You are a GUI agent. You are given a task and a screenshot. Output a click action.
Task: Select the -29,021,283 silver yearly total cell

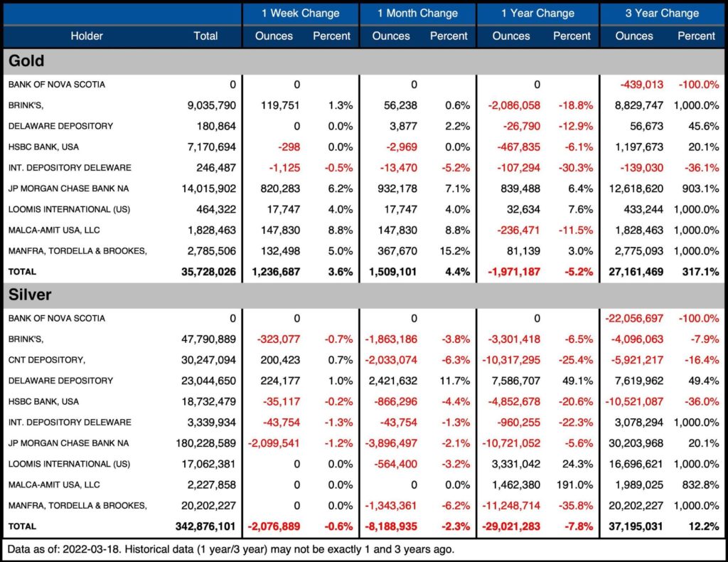(510, 526)
